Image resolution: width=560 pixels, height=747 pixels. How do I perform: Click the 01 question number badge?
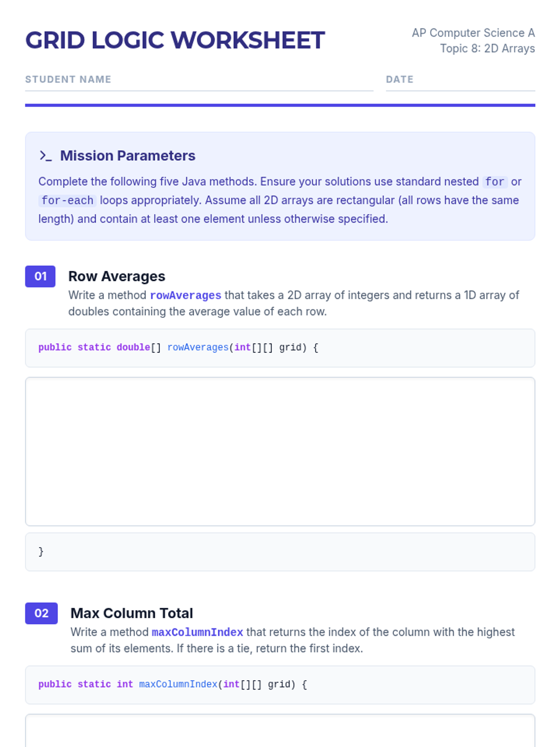click(x=40, y=276)
